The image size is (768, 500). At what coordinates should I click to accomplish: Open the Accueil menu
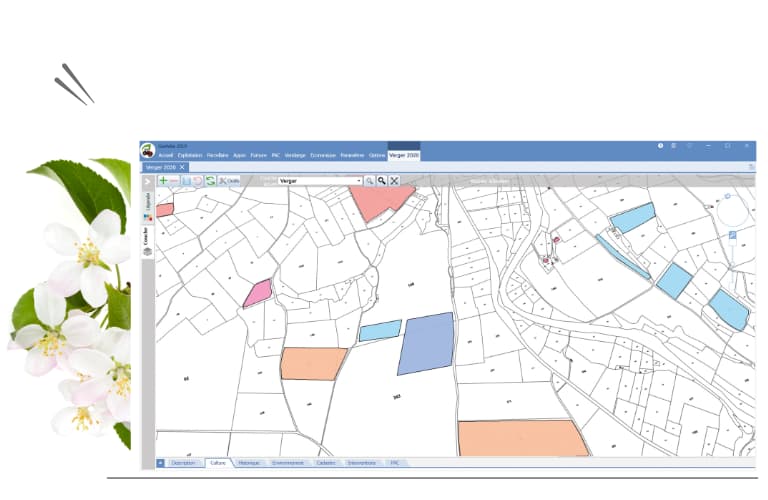pyautogui.click(x=166, y=155)
